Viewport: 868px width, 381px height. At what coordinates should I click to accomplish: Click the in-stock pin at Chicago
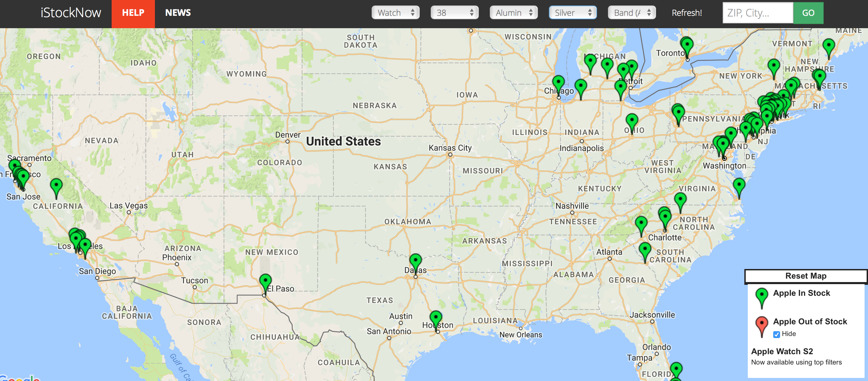559,83
